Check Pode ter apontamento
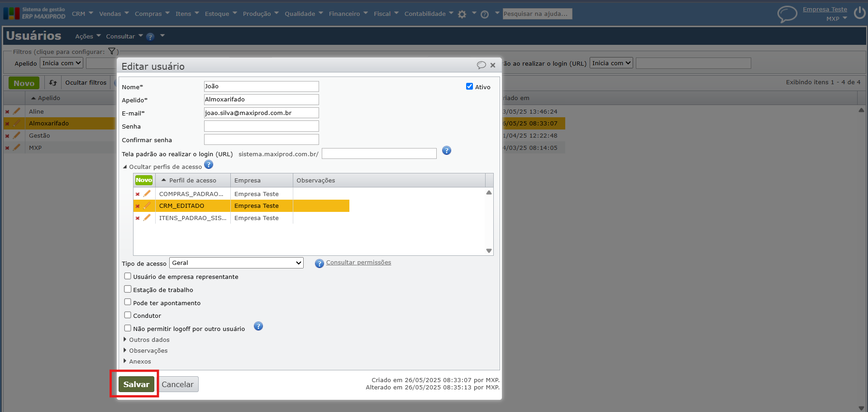 [x=128, y=302]
